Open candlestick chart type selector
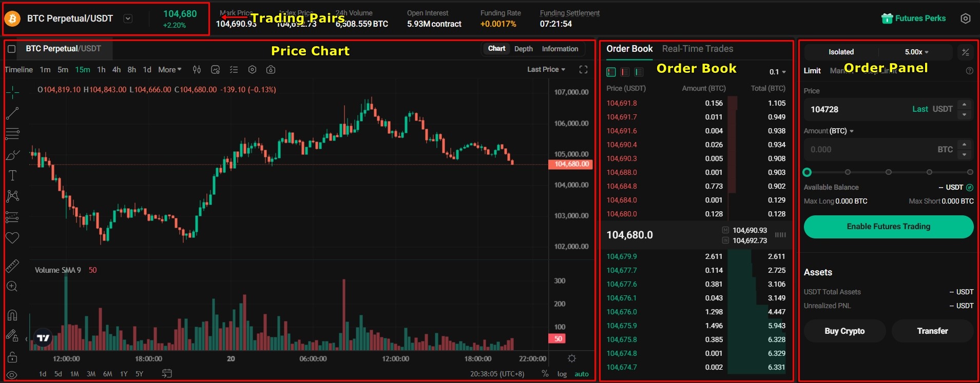The width and height of the screenshot is (980, 383). click(197, 70)
